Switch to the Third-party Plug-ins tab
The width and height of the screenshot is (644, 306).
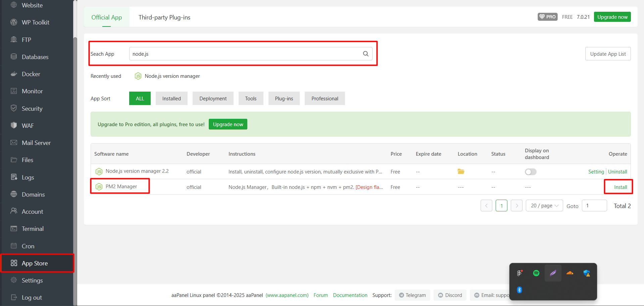click(164, 17)
